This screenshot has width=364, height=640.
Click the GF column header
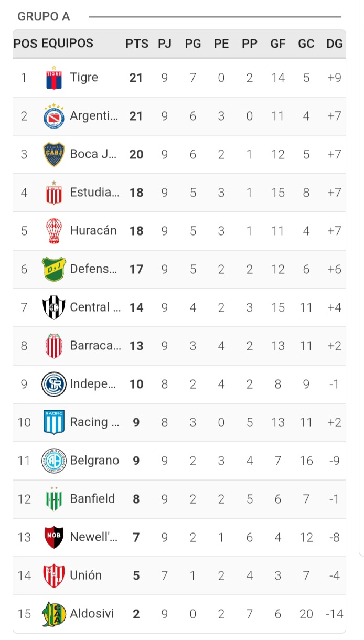[x=278, y=44]
